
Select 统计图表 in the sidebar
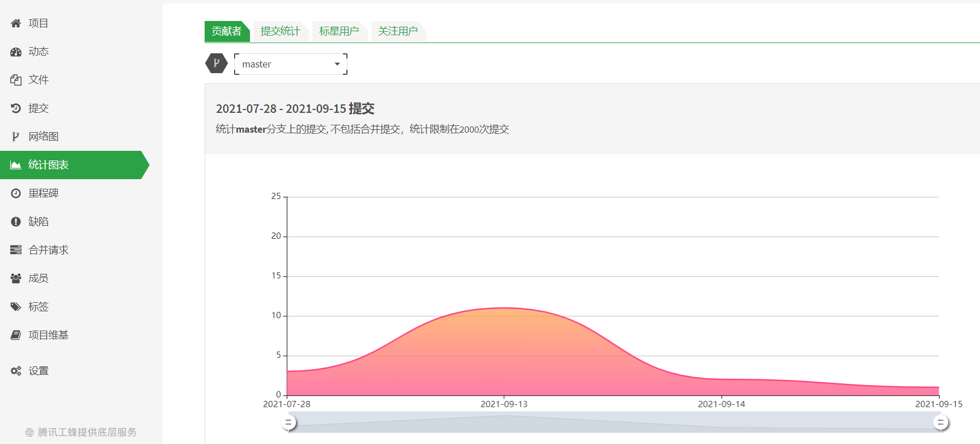[75, 165]
